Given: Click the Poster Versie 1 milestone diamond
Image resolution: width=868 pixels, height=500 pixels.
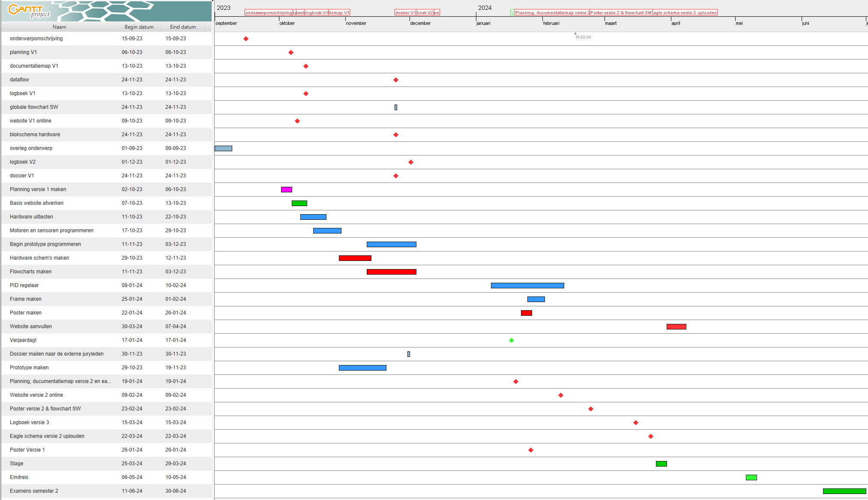Looking at the screenshot, I should [531, 450].
